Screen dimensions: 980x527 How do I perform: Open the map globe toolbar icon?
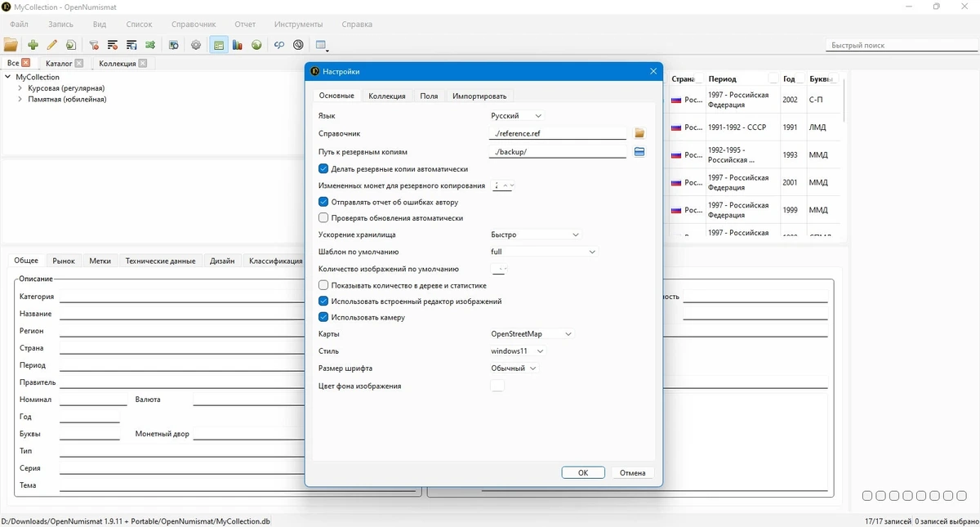click(256, 45)
